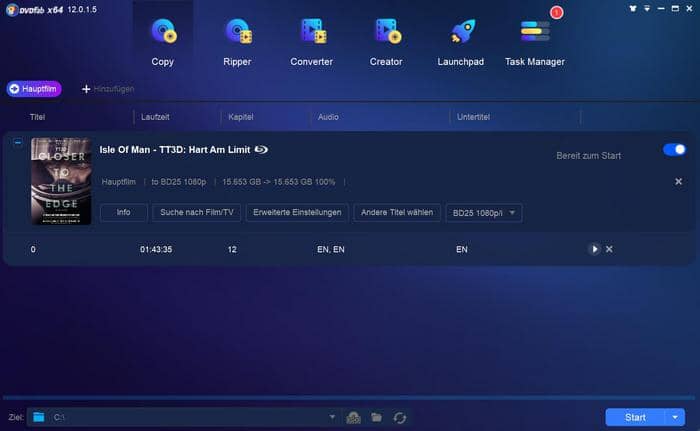The width and height of the screenshot is (700, 431).
Task: Open the Copy module
Action: pyautogui.click(x=162, y=42)
